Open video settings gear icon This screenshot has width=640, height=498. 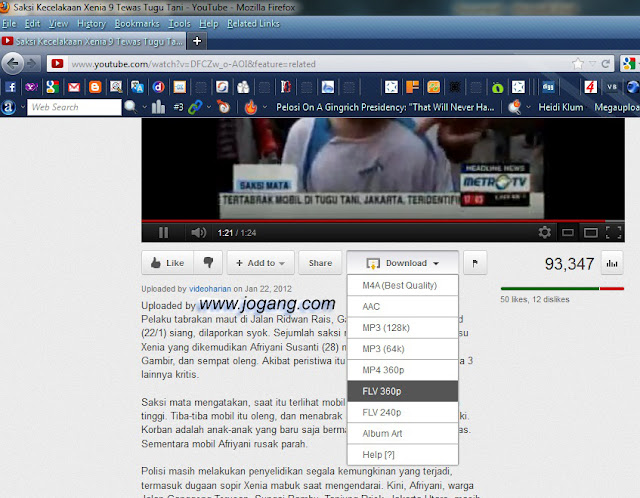tap(544, 232)
